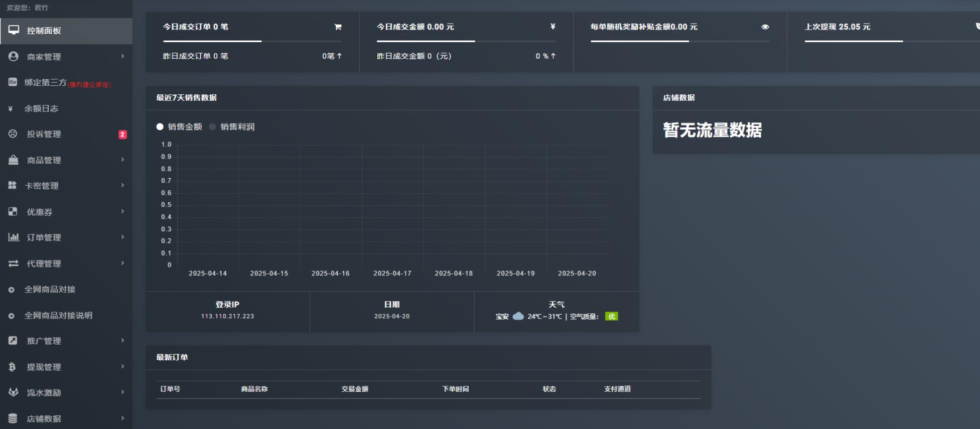The height and width of the screenshot is (429, 980).
Task: Expand the 代理管理 submenu chevron
Action: [x=122, y=263]
